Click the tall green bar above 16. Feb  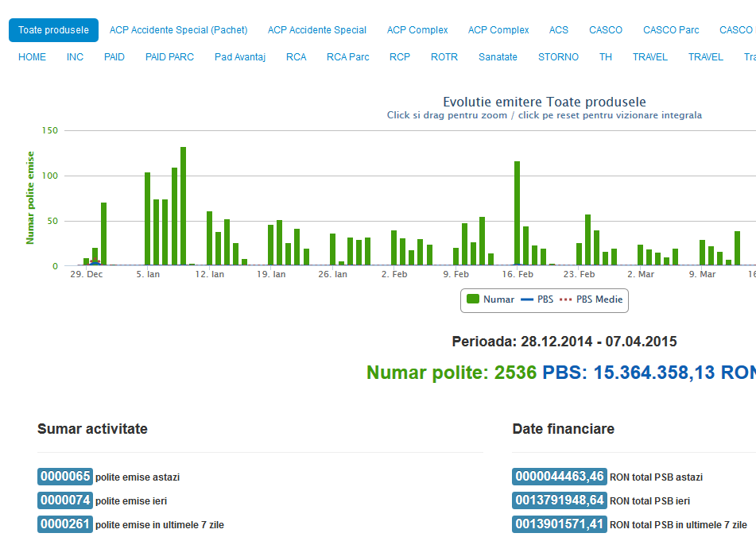pyautogui.click(x=517, y=214)
